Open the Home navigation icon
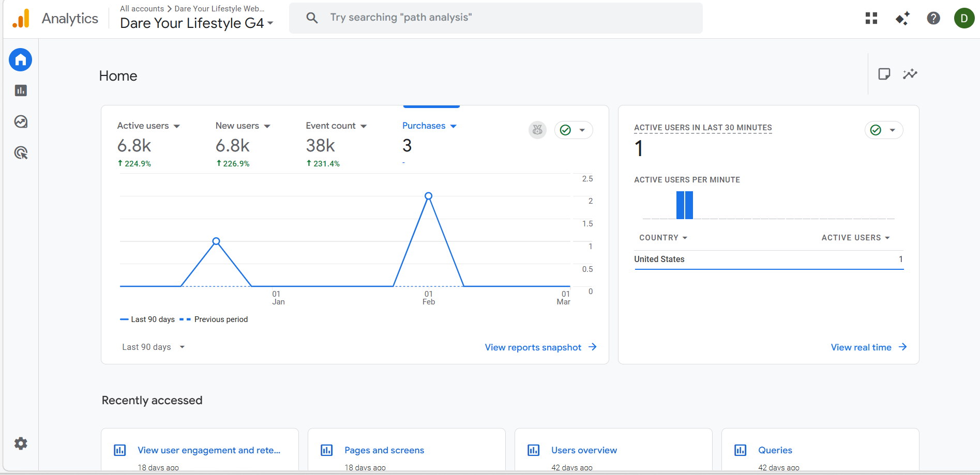The width and height of the screenshot is (980, 475). click(x=20, y=59)
